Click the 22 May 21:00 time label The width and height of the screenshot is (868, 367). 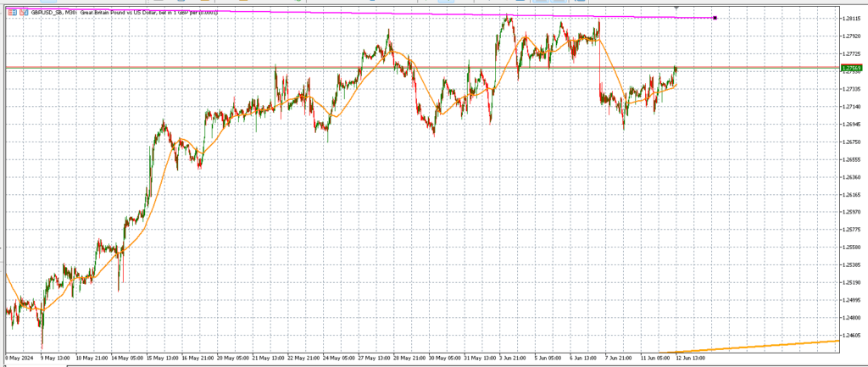pyautogui.click(x=303, y=358)
